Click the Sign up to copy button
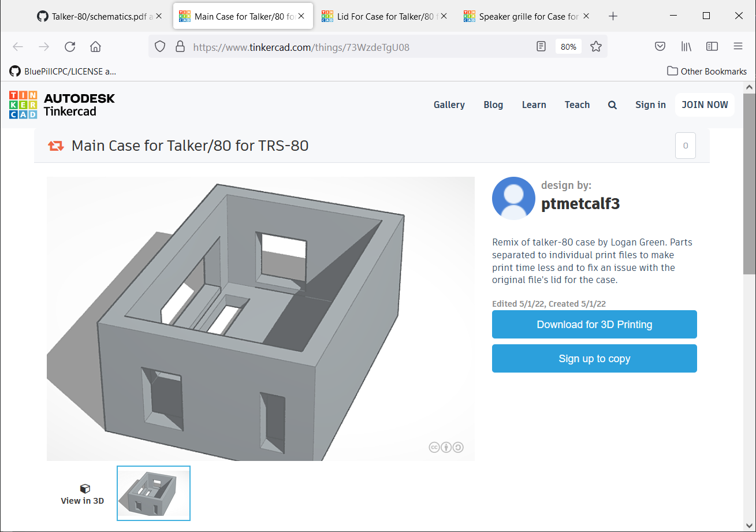 (x=594, y=359)
